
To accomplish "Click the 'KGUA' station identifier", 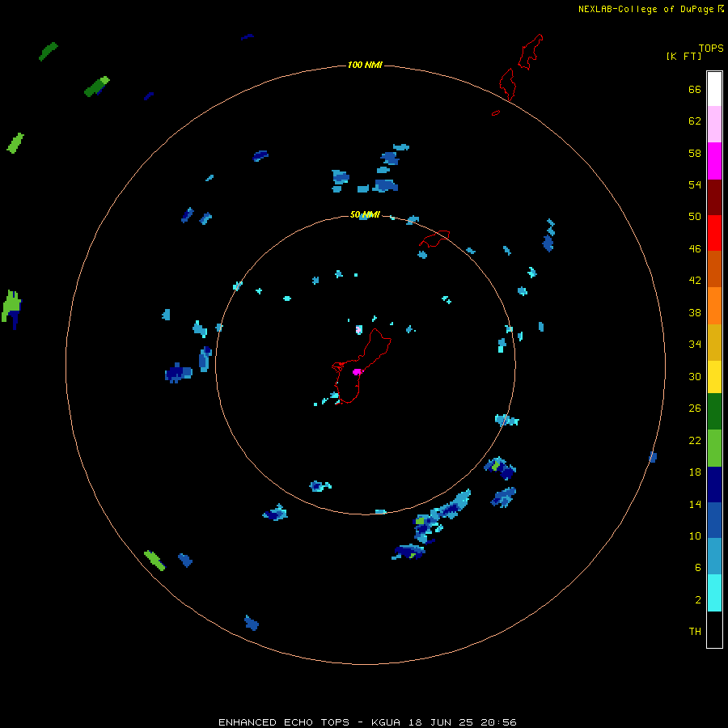I will click(x=386, y=722).
